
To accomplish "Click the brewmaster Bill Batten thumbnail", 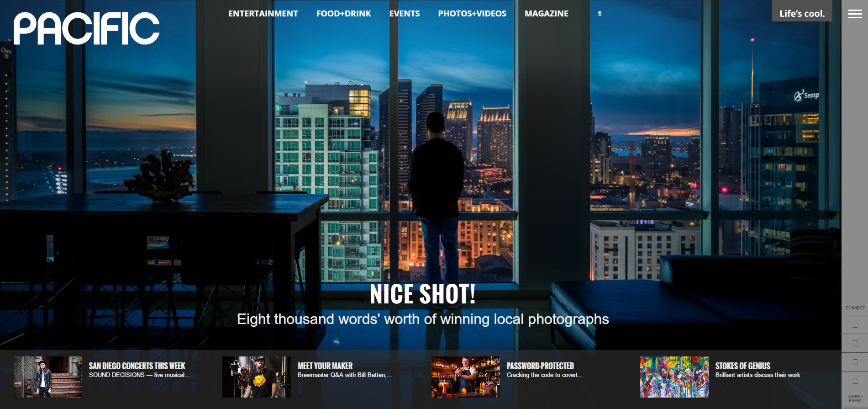I will tap(257, 377).
